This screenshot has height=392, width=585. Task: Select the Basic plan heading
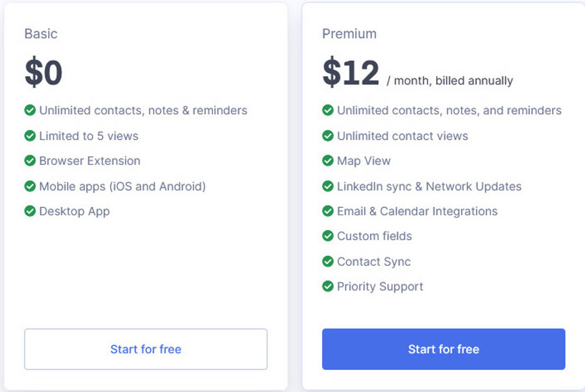tap(41, 34)
